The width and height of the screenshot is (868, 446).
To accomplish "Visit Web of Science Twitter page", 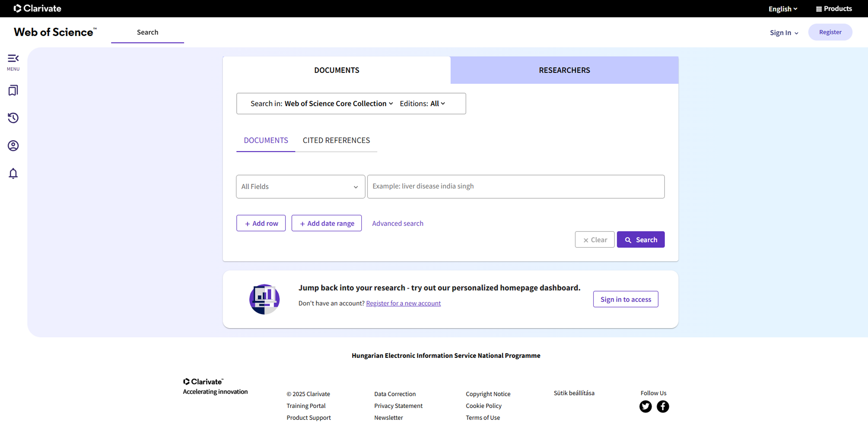I will [646, 406].
